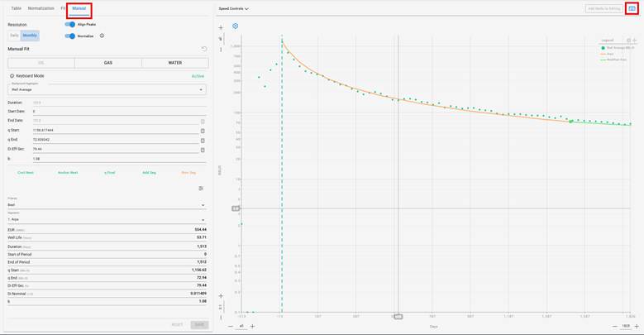Screen dimensions: 644x335
Task: Switch to the Normalization tab
Action: pyautogui.click(x=41, y=8)
